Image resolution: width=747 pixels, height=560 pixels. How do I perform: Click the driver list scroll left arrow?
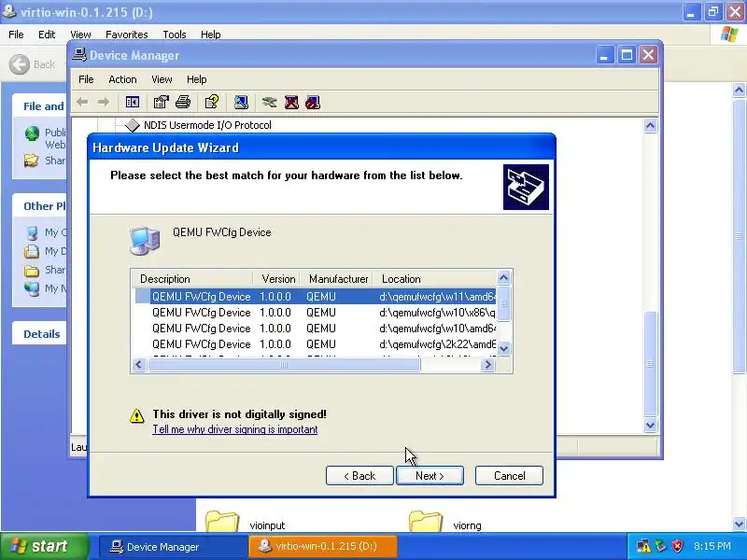pos(138,365)
